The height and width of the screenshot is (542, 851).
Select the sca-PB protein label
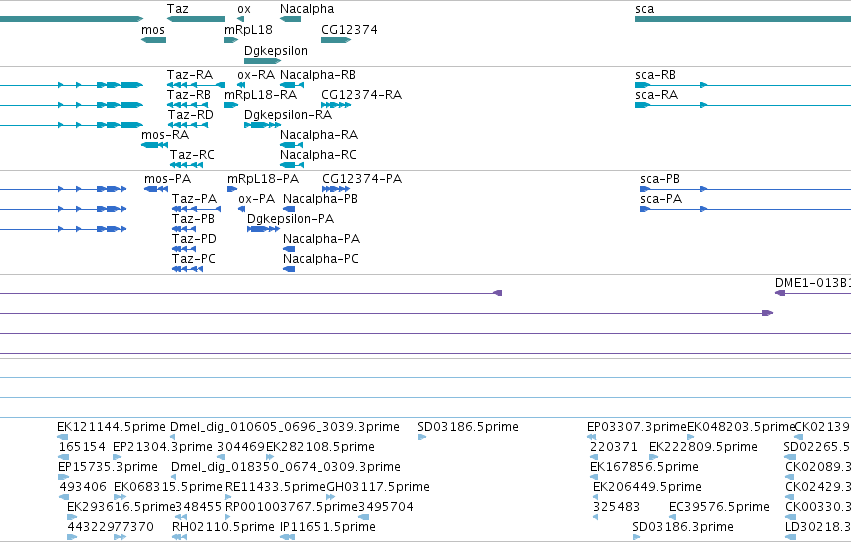660,179
